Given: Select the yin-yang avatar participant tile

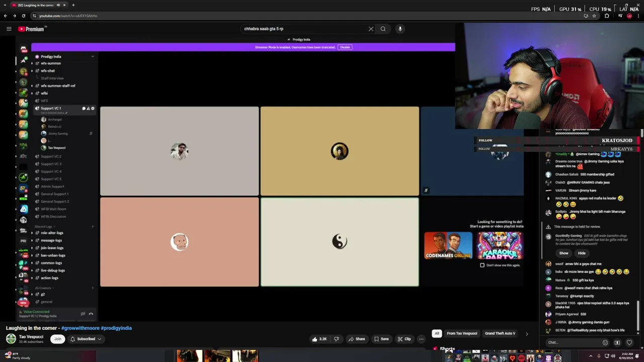Looking at the screenshot, I should coord(340,242).
